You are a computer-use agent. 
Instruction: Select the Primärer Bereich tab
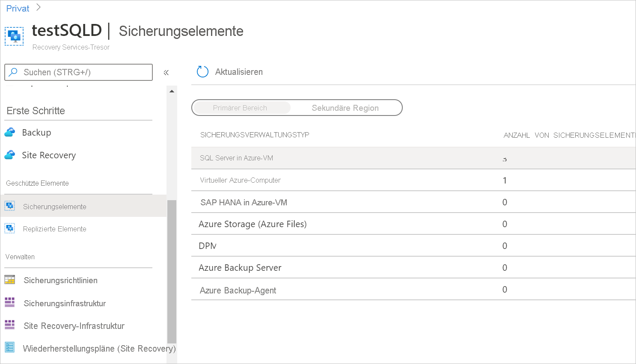pyautogui.click(x=241, y=108)
